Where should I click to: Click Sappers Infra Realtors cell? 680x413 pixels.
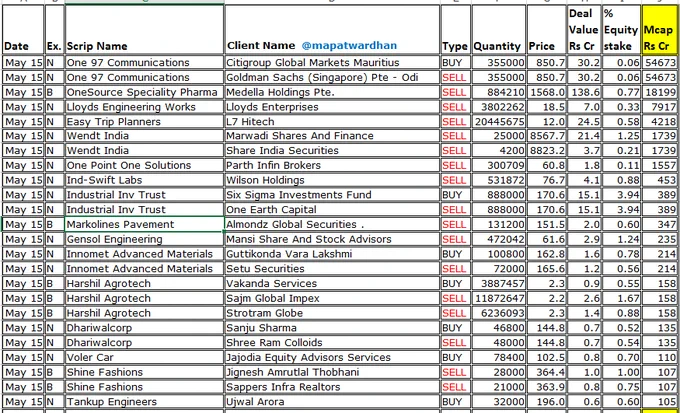pos(332,387)
